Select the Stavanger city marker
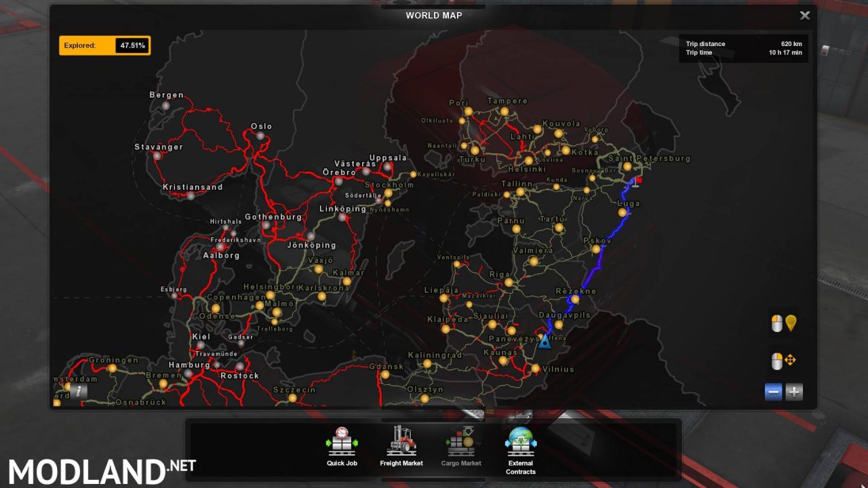 (x=157, y=156)
